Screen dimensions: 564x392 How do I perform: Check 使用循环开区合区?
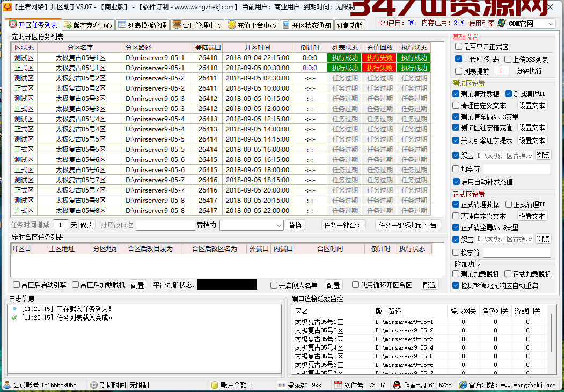click(x=355, y=285)
